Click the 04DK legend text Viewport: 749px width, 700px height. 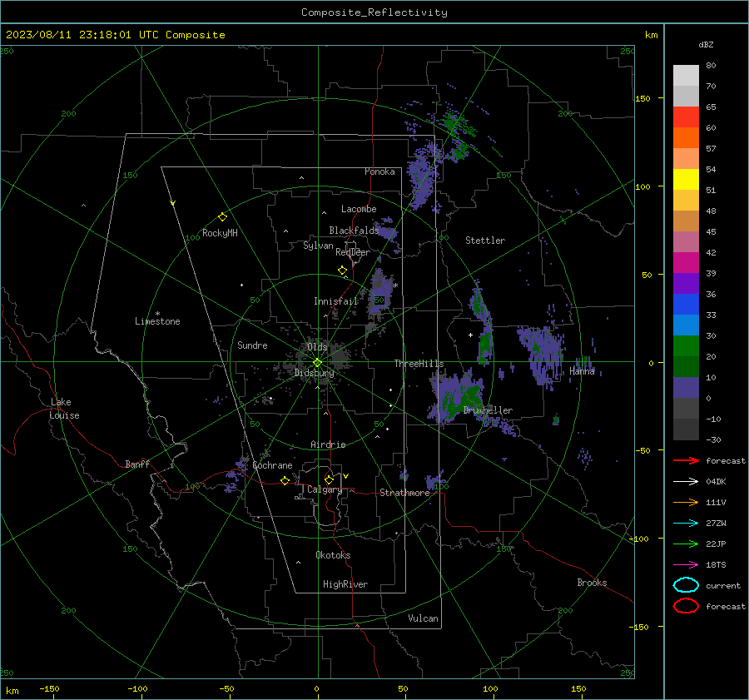(x=716, y=482)
